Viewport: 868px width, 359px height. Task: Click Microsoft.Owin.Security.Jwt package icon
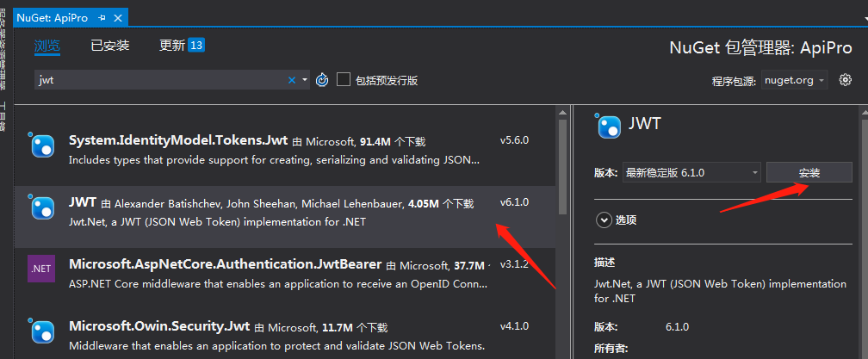coord(42,331)
